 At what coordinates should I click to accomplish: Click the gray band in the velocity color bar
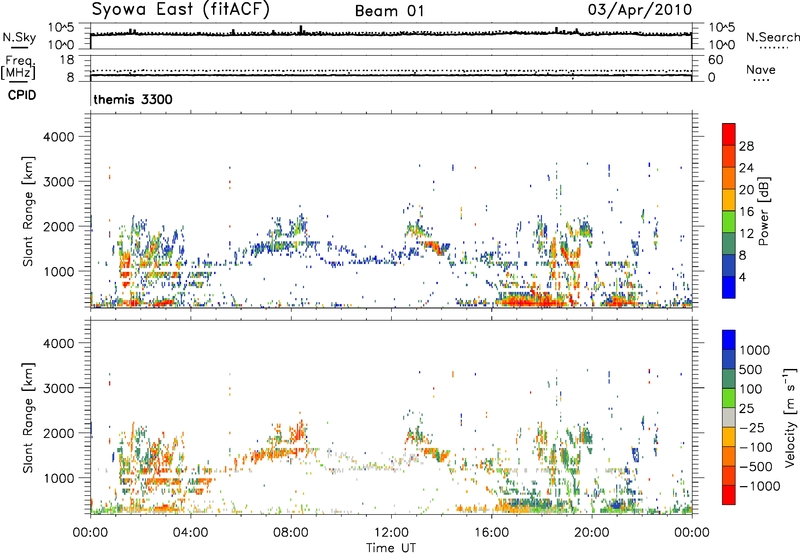click(729, 417)
